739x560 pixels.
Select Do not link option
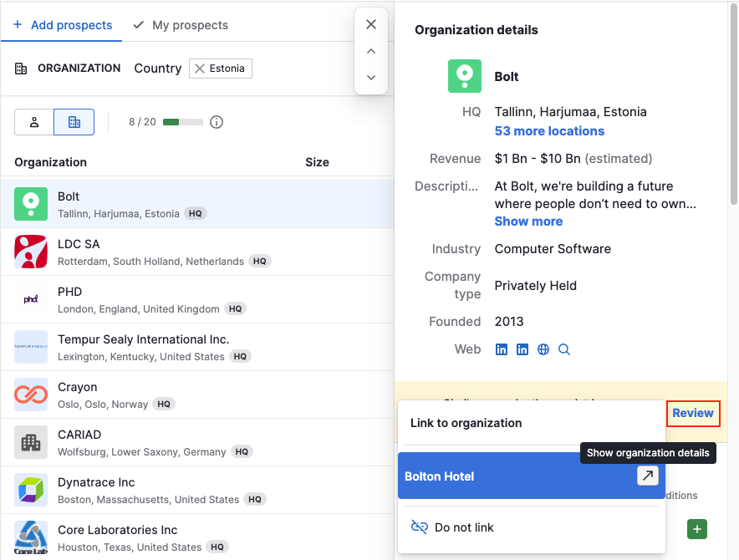point(464,527)
